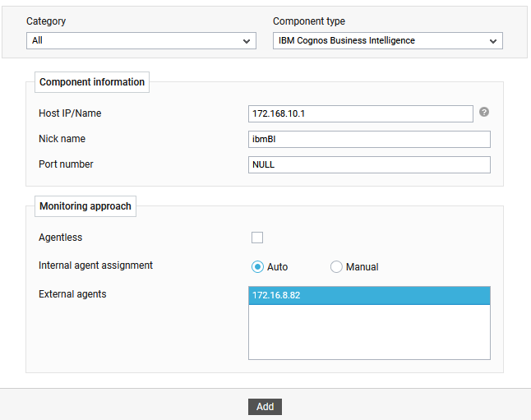Screen dimensions: 531x420
Task: Click empty area of External agents list
Action: (369, 332)
